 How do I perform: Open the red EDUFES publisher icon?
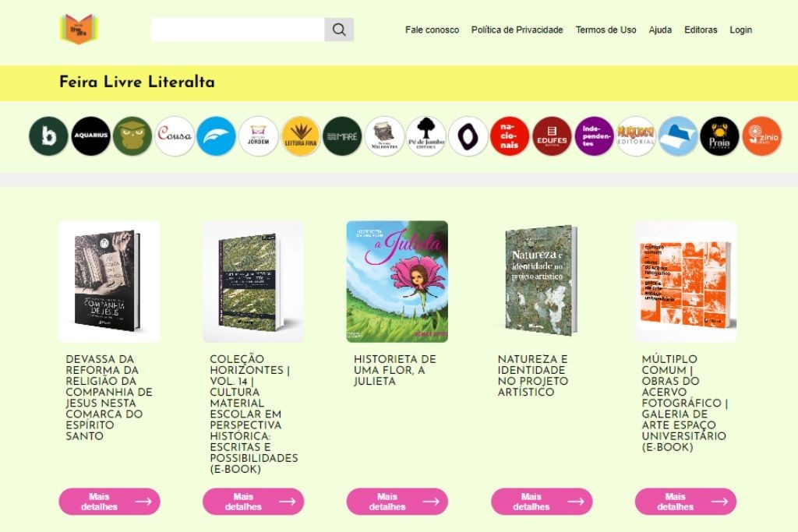coord(552,136)
